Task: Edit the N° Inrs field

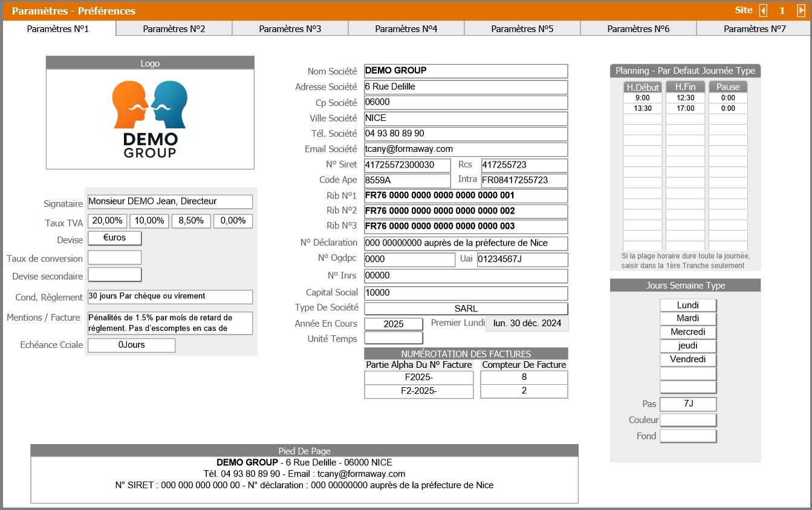Action: point(466,276)
